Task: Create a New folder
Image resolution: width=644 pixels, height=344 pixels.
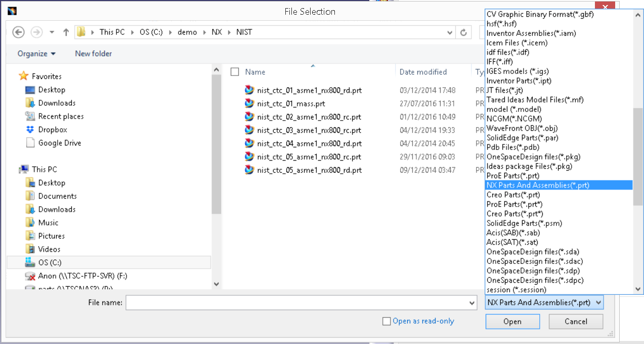Action: coord(94,54)
